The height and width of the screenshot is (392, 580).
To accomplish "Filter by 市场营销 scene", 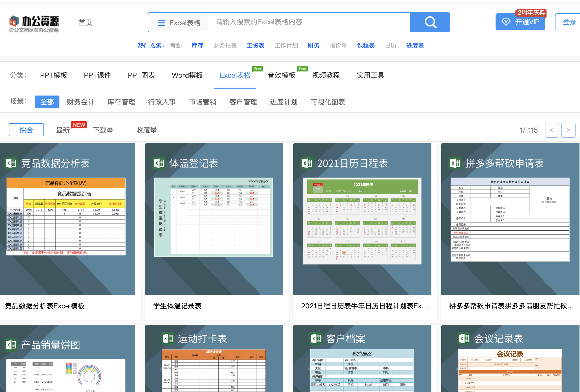I will tap(203, 102).
